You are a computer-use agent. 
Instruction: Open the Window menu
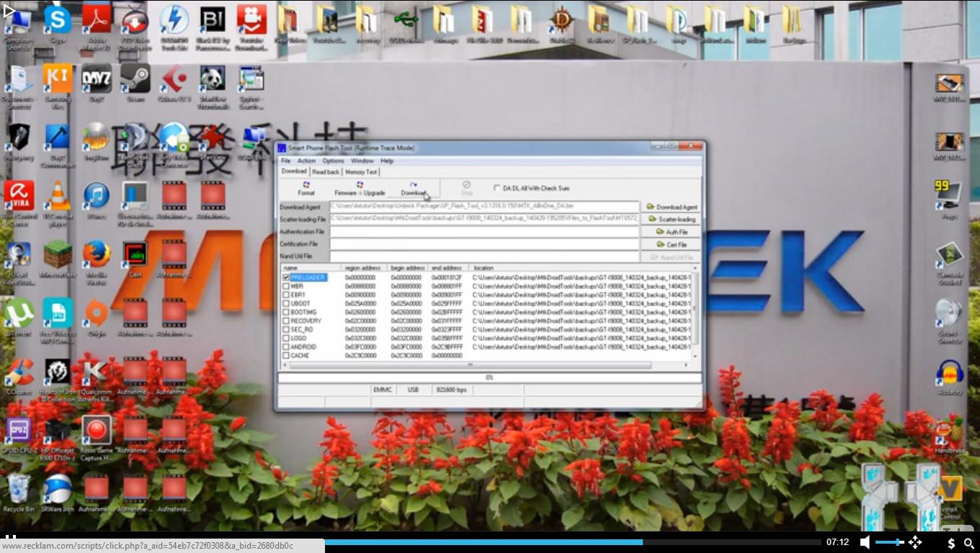click(x=362, y=161)
